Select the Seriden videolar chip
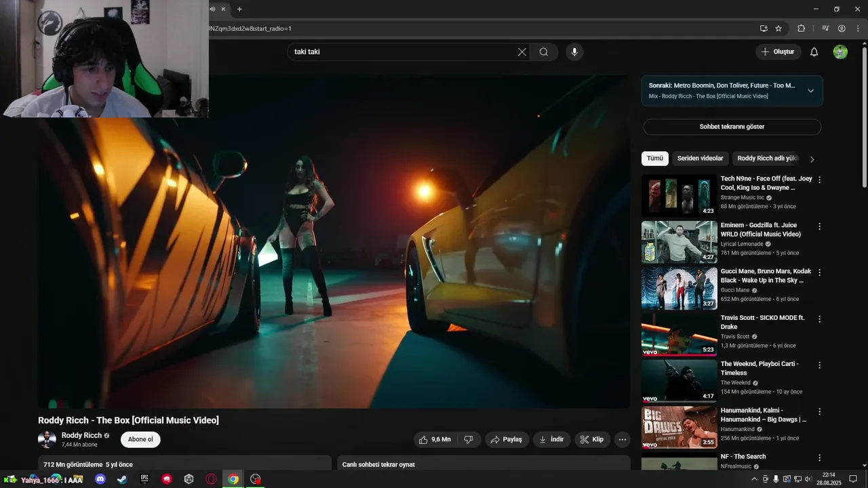Viewport: 868px width, 488px height. click(x=701, y=159)
